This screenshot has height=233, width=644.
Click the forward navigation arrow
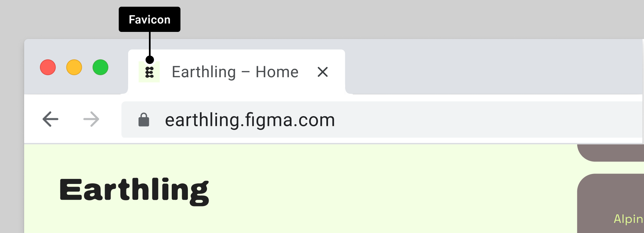[91, 119]
